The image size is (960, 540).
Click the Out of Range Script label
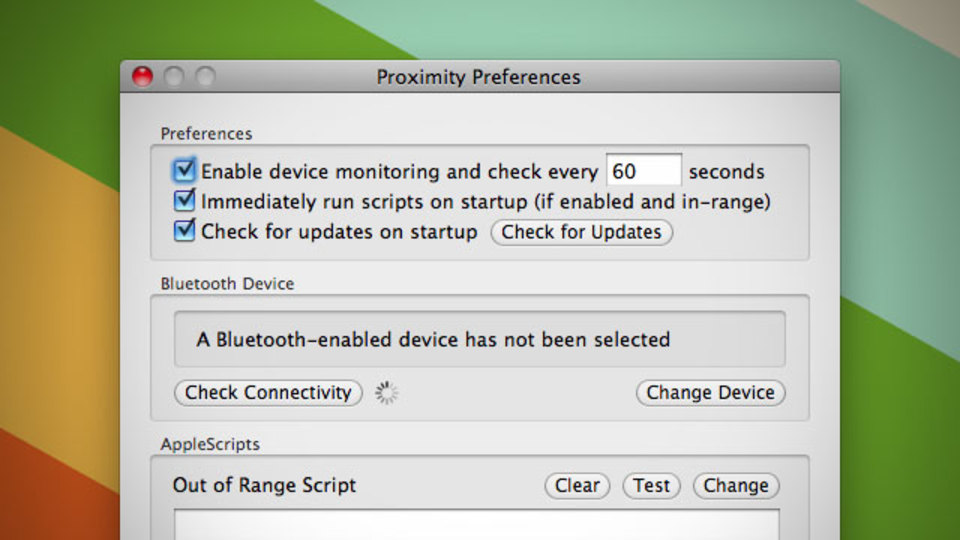(264, 485)
